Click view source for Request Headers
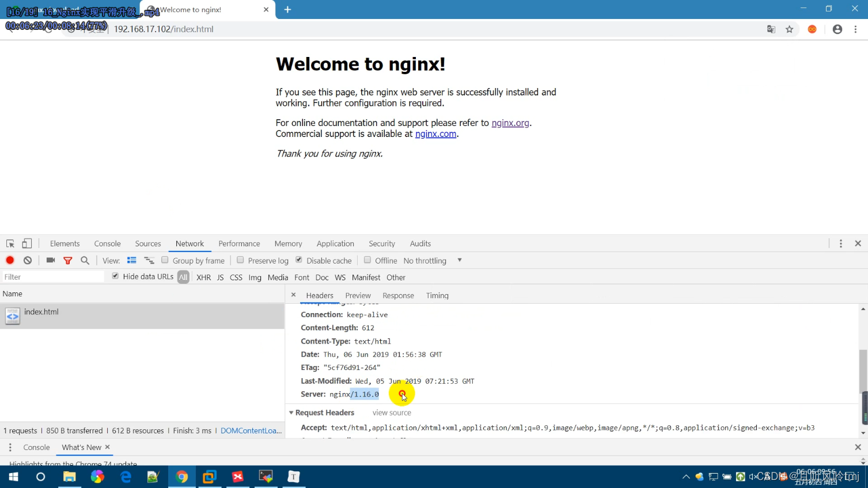The width and height of the screenshot is (868, 488). click(x=392, y=413)
